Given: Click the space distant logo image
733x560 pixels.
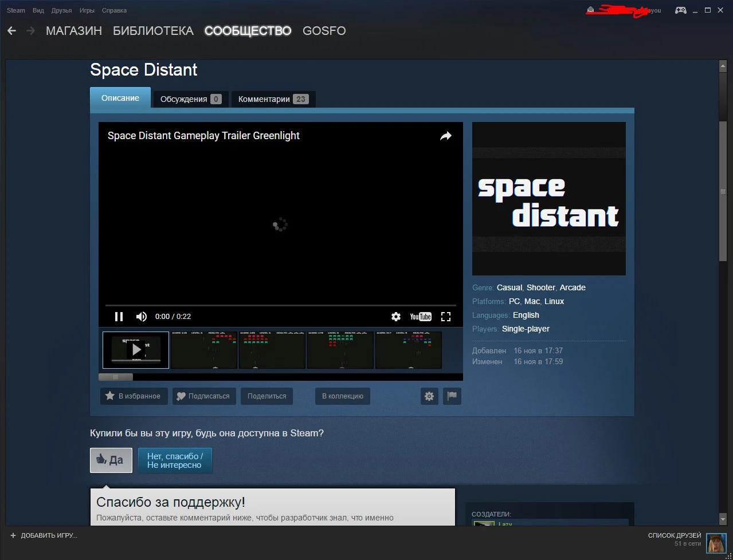Looking at the screenshot, I should pos(549,199).
